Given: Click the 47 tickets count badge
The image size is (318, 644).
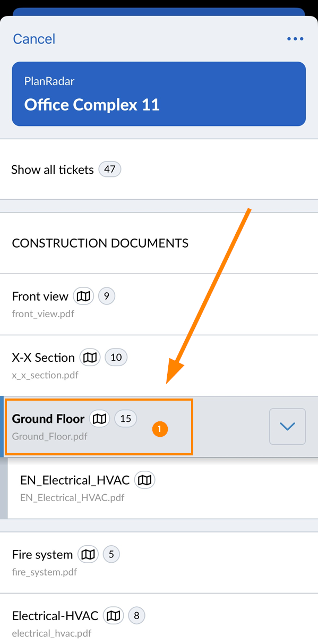Looking at the screenshot, I should pos(110,170).
